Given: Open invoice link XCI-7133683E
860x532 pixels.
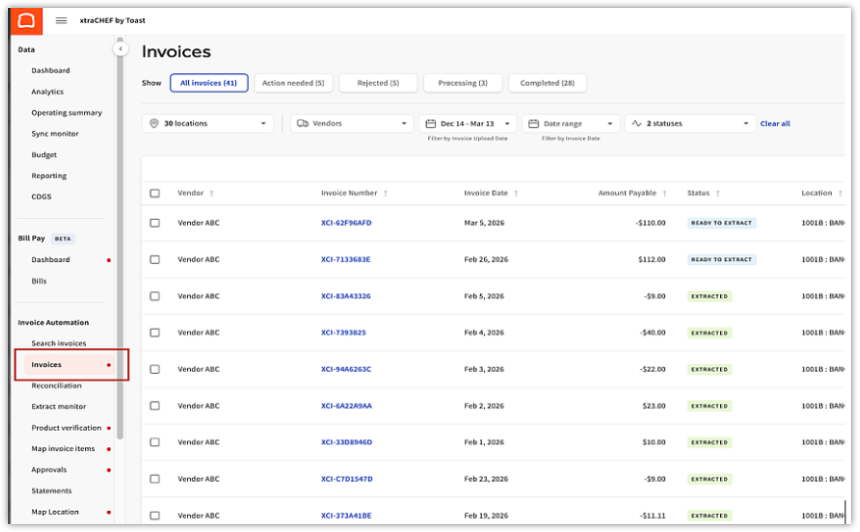Looking at the screenshot, I should pyautogui.click(x=346, y=259).
